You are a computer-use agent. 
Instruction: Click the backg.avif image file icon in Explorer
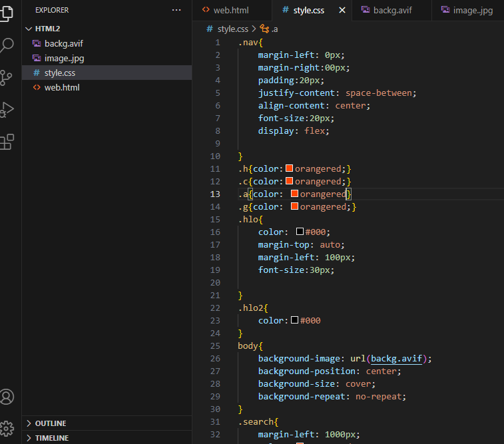(37, 43)
